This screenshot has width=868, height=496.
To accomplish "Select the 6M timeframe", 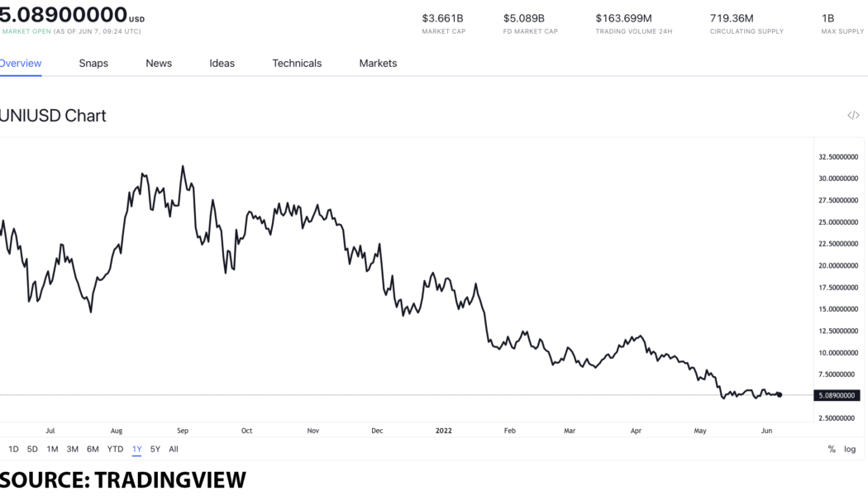I will [x=93, y=449].
